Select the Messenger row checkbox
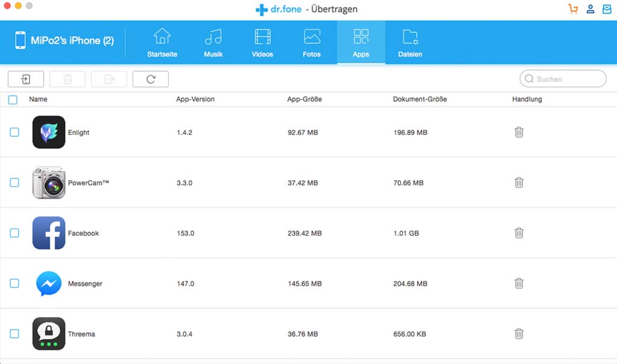This screenshot has height=364, width=617. [14, 283]
